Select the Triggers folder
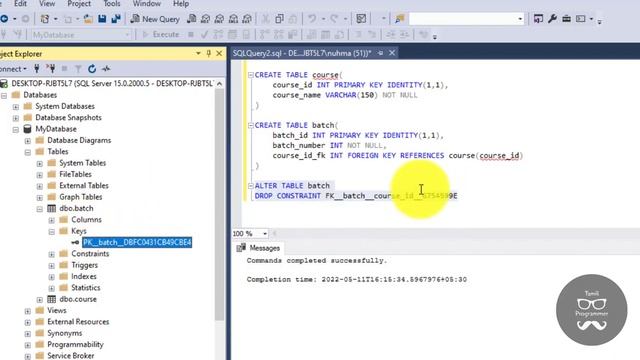This screenshot has height=360, width=640. (x=84, y=265)
